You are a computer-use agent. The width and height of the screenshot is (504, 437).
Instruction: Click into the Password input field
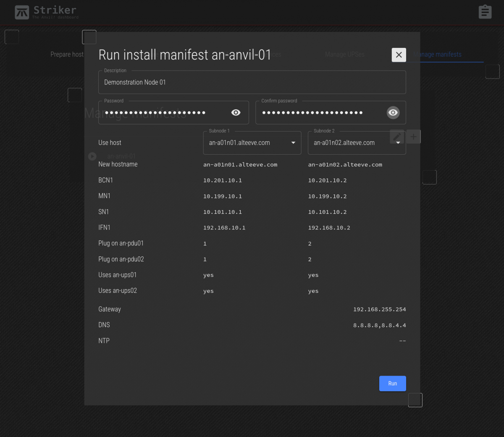164,113
